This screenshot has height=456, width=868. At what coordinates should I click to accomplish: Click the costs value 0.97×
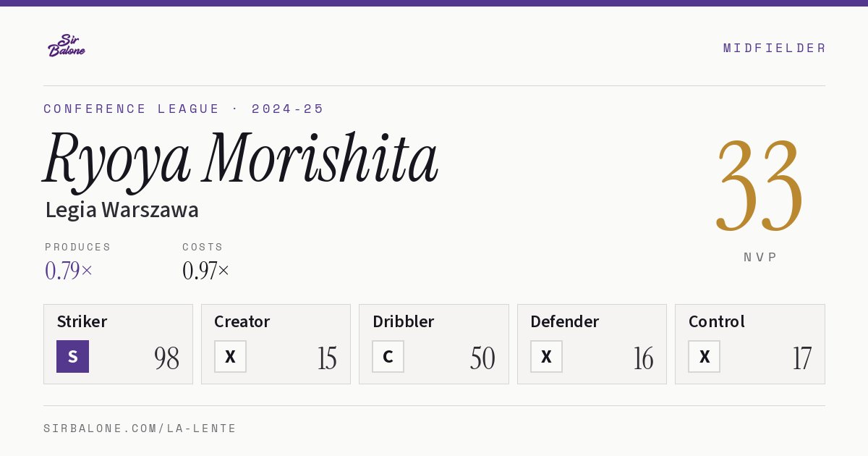(x=206, y=271)
